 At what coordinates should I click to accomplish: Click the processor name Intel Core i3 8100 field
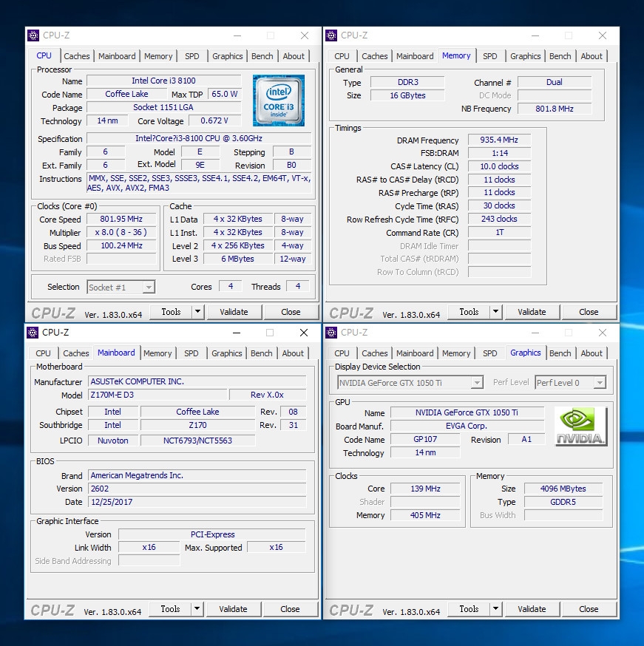(164, 81)
